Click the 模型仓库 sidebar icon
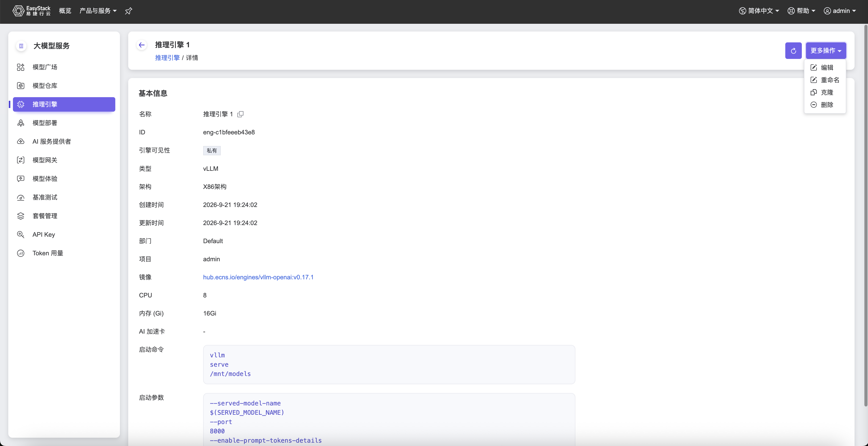 pyautogui.click(x=21, y=86)
